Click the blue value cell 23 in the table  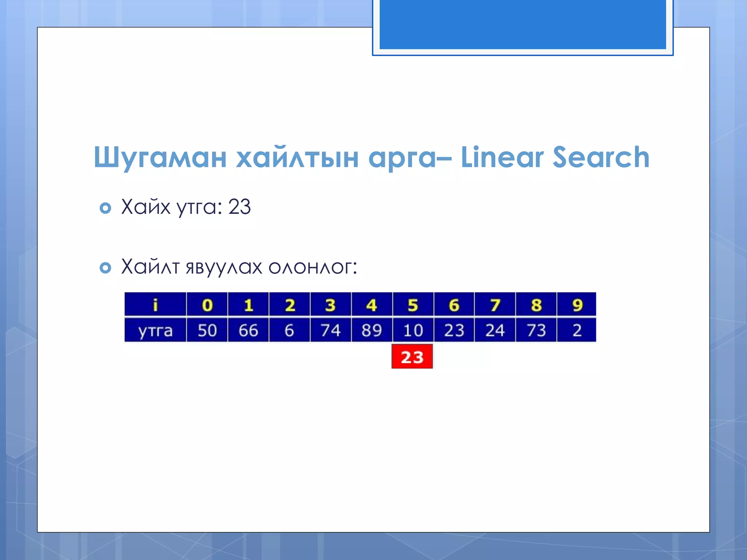(x=454, y=330)
